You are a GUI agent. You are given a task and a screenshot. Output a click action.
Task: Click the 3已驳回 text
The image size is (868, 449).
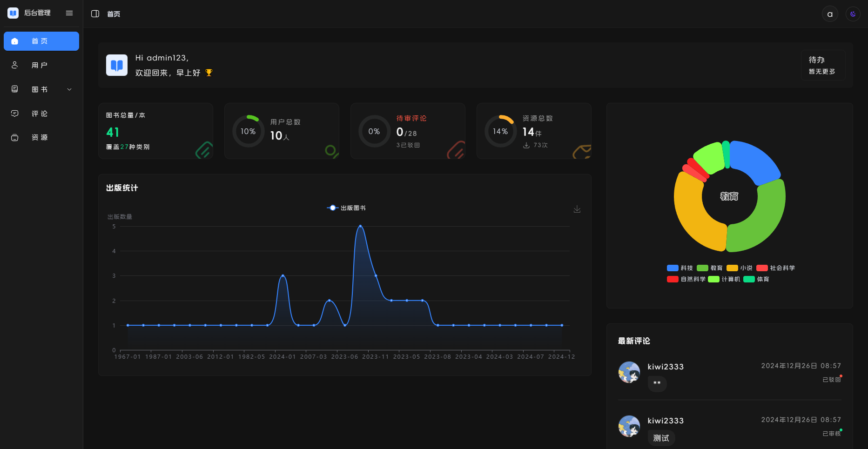[x=408, y=145]
